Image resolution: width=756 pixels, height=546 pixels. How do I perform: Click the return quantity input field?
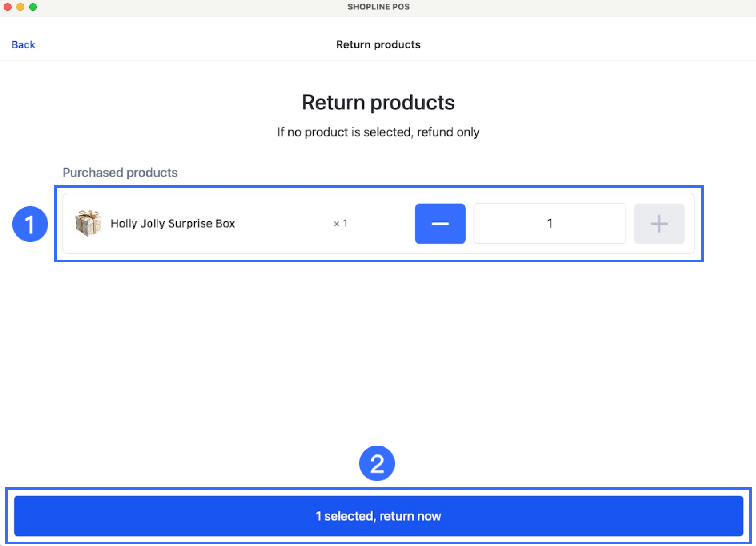pos(549,223)
